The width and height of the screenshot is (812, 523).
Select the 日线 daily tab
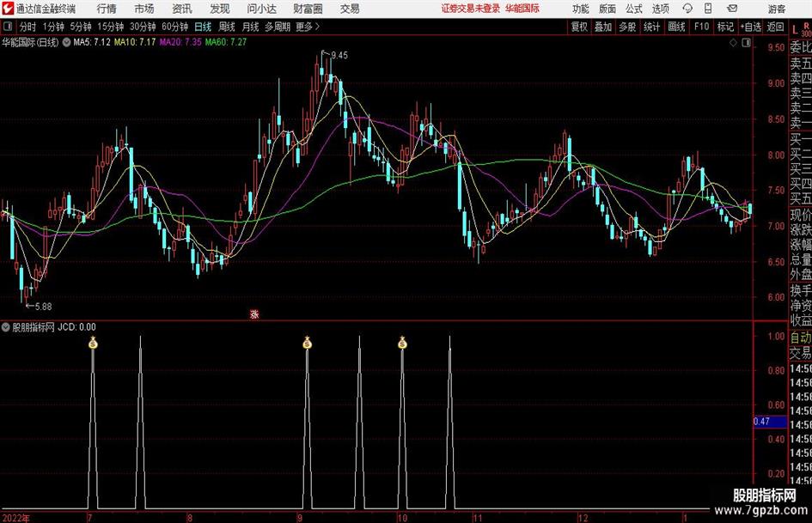click(x=203, y=27)
